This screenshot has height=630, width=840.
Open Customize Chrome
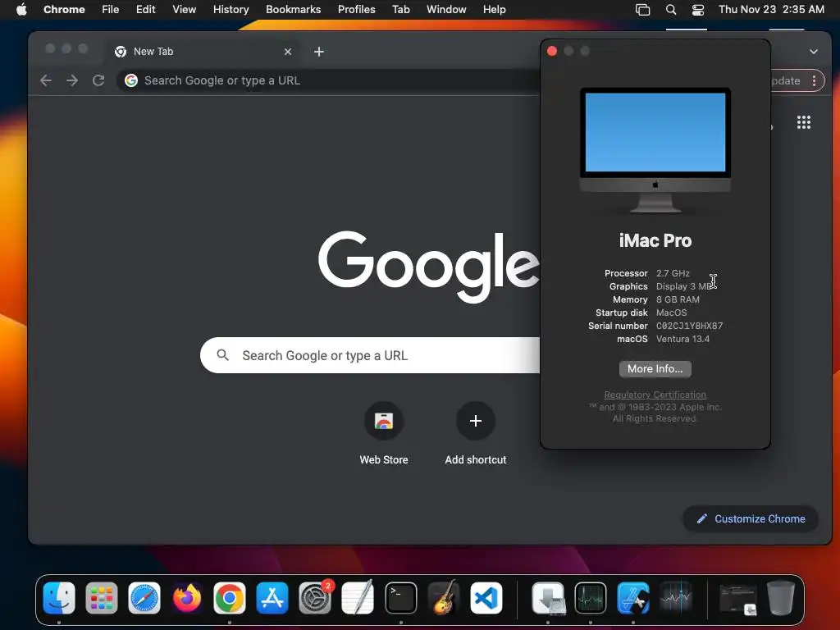[x=751, y=518]
